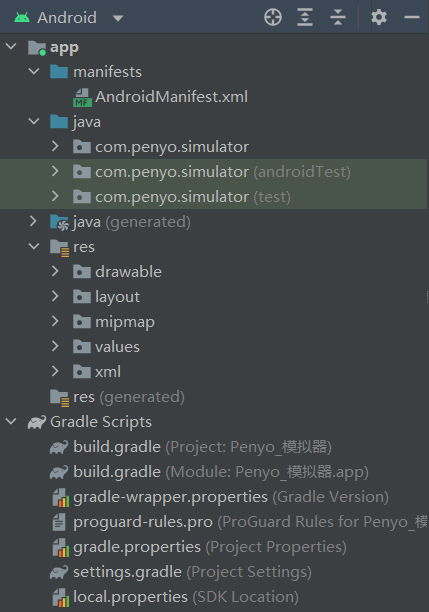
Task: Expand the java (generated) folder
Action: (x=33, y=221)
